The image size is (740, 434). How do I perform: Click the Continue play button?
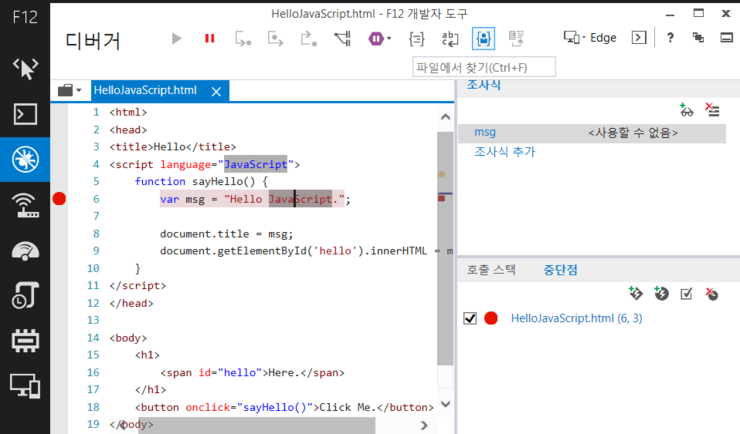point(177,38)
